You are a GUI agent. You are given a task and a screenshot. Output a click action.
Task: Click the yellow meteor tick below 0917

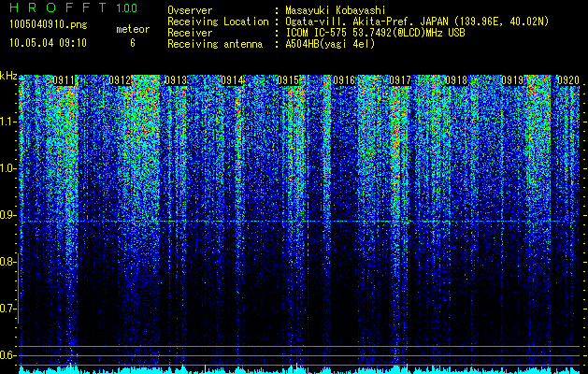point(408,368)
